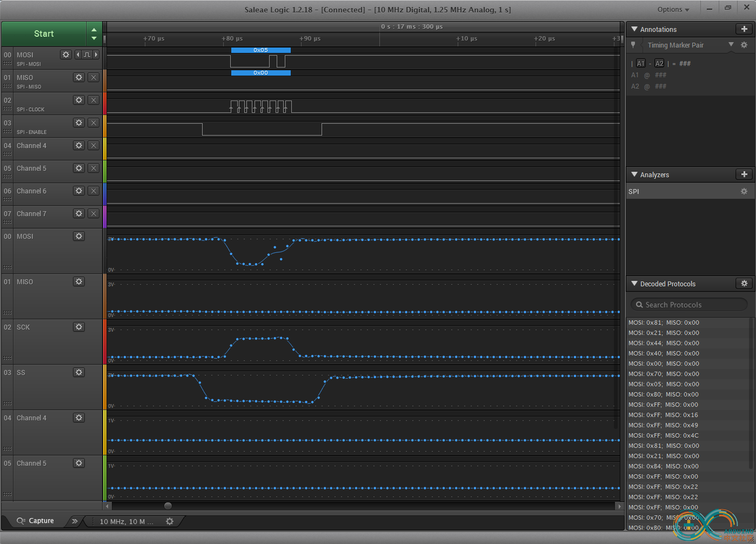
Task: Collapse the Decoded Protocols panel triangle
Action: pyautogui.click(x=634, y=283)
